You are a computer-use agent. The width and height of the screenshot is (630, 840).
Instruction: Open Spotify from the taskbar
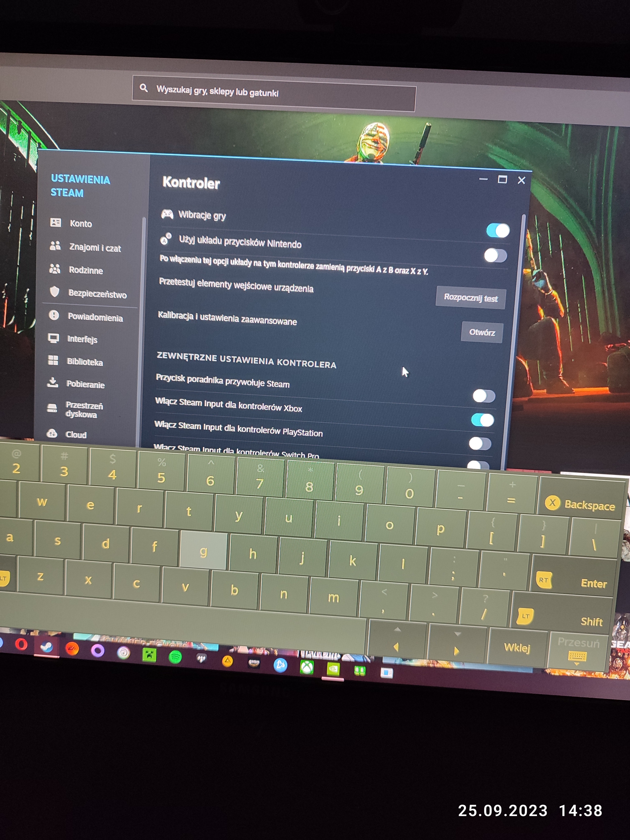[175, 657]
